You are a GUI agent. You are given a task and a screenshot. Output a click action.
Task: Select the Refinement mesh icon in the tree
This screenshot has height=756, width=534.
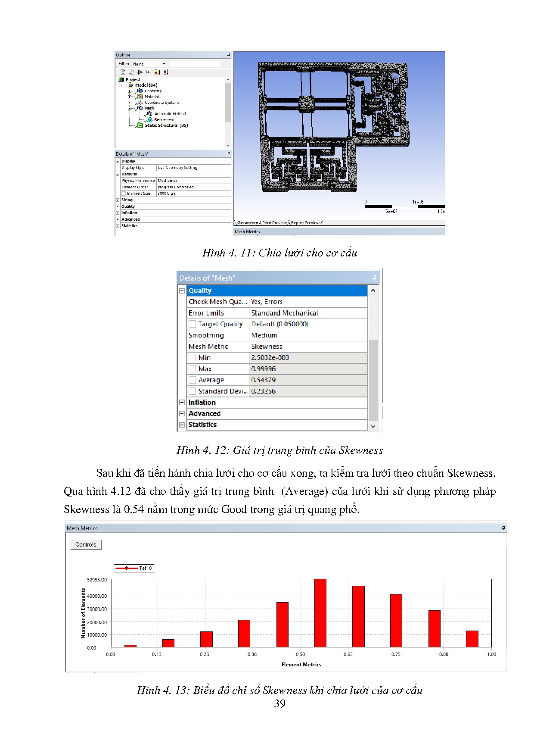tap(149, 120)
